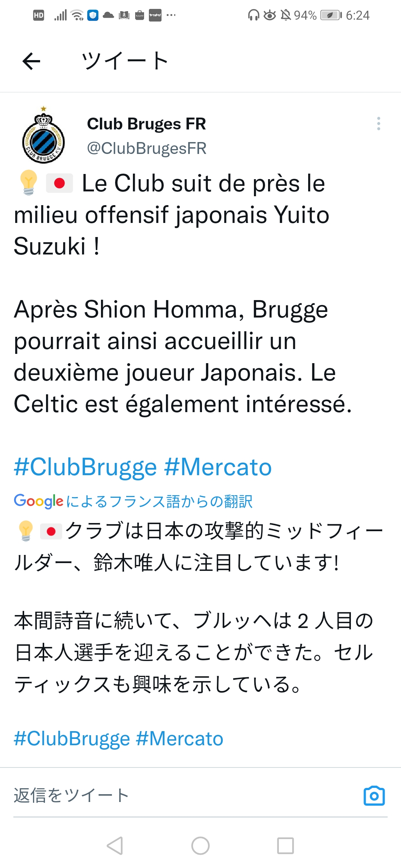Tap Google translation source label
This screenshot has width=401, height=868.
133,501
